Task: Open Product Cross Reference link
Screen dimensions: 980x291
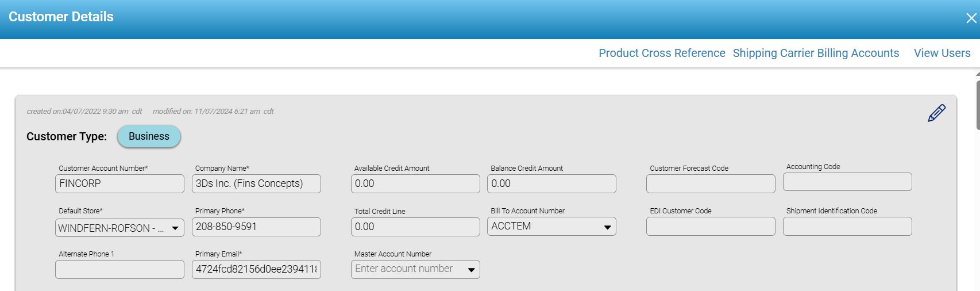Action: pyautogui.click(x=662, y=53)
